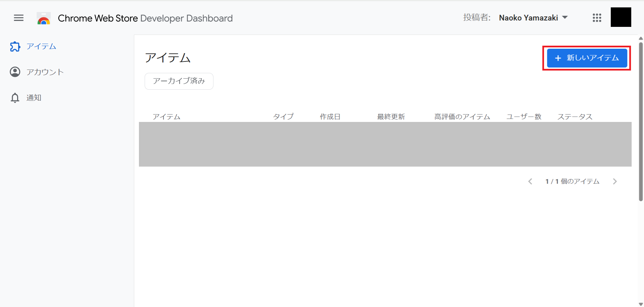Click the scrollbar down arrow
The height and width of the screenshot is (307, 644).
click(641, 304)
